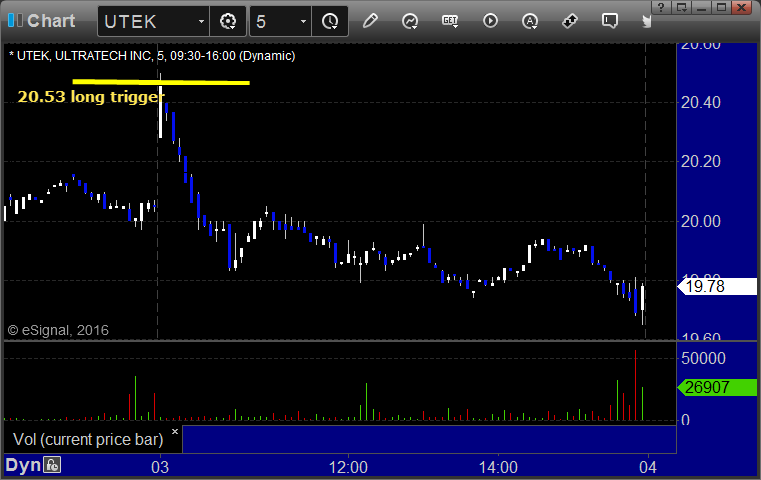
Task: Open the comment speech bubble icon
Action: [x=610, y=21]
